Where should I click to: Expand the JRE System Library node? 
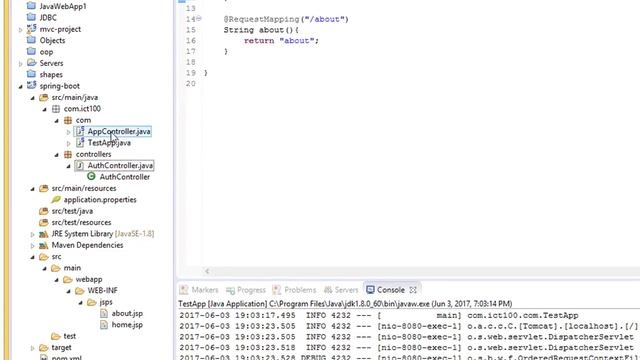tap(33, 234)
